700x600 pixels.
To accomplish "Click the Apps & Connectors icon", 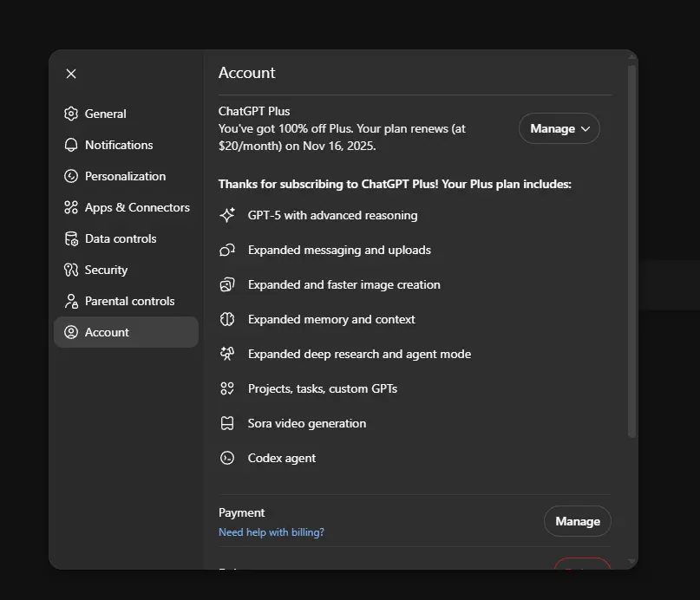I will pyautogui.click(x=71, y=207).
